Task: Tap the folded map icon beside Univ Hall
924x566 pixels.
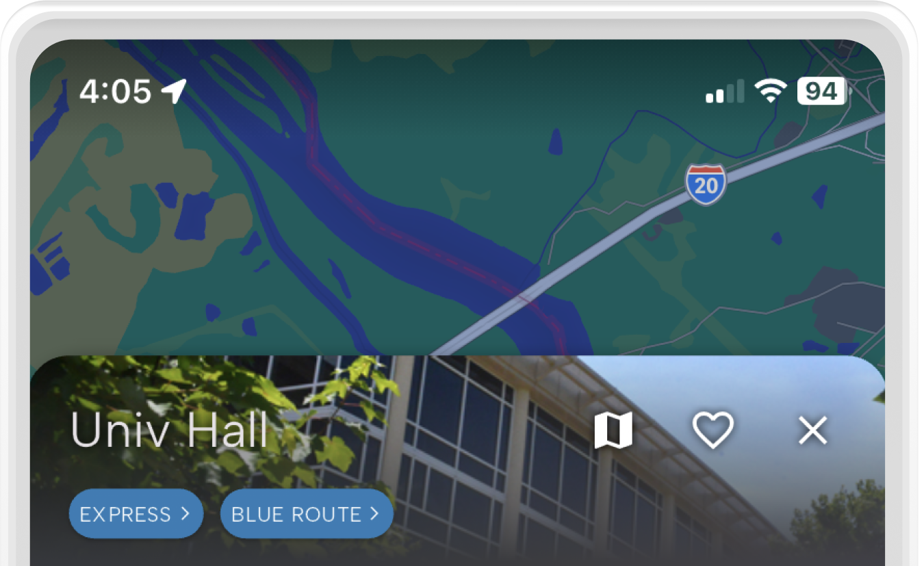Action: point(613,430)
